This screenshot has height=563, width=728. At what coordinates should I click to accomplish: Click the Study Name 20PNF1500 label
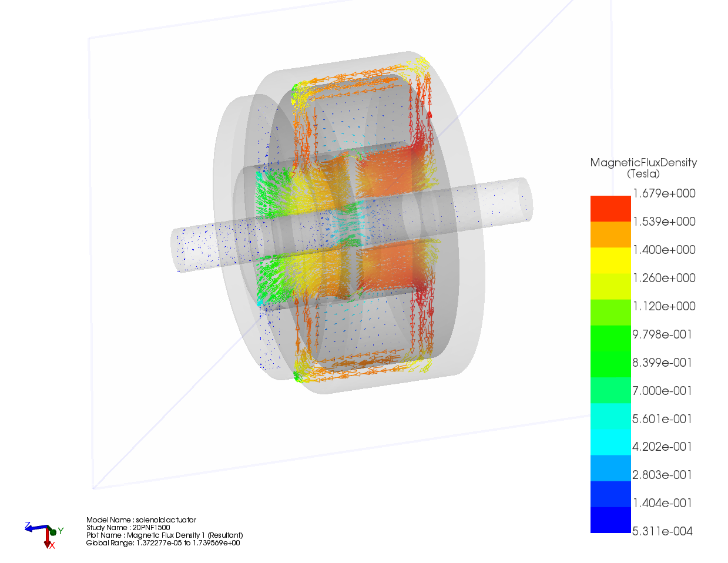[x=128, y=527]
